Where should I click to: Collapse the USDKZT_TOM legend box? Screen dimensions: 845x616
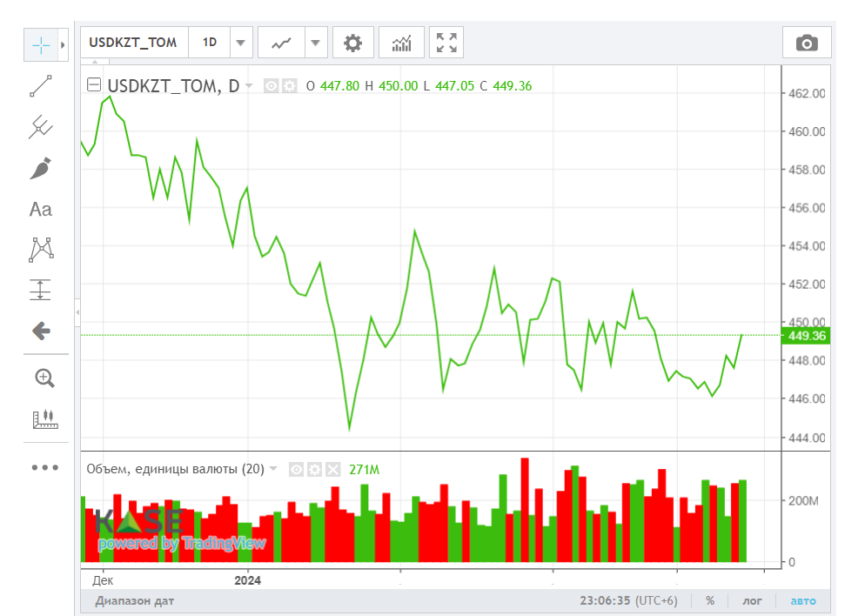click(94, 84)
